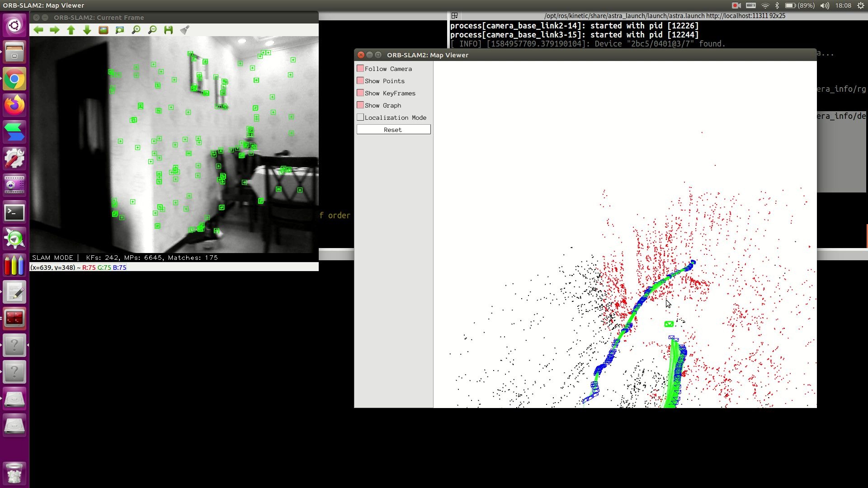Click the original size picture icon
Image resolution: width=868 pixels, height=488 pixels.
104,30
